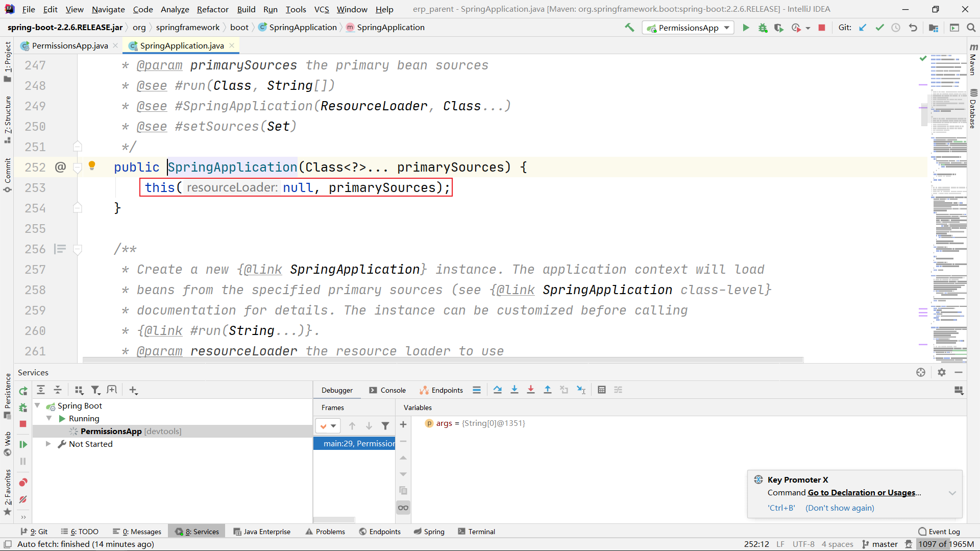Click the master Git branch widget
This screenshot has width=980, height=551.
880,544
